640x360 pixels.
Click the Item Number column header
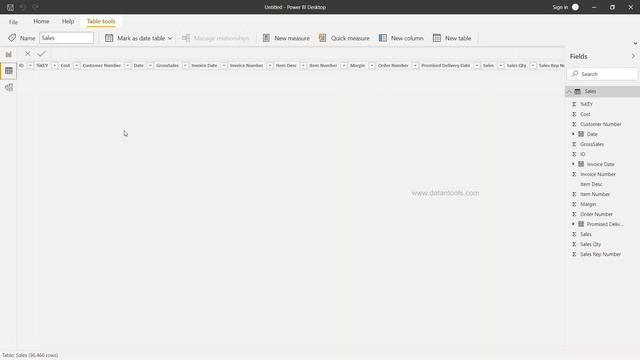pos(323,66)
